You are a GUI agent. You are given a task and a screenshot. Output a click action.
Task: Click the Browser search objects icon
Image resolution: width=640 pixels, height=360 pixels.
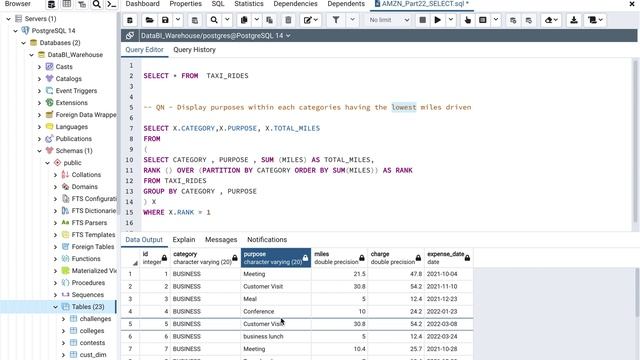(x=96, y=4)
